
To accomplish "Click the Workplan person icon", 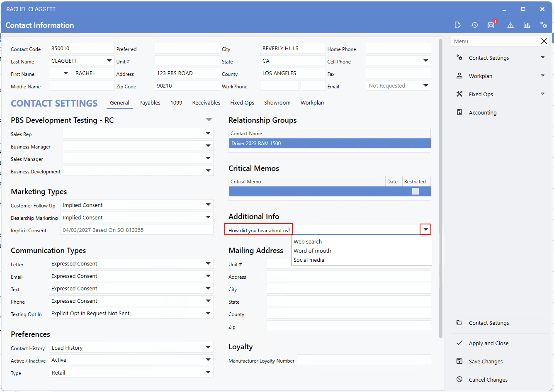I will (459, 76).
